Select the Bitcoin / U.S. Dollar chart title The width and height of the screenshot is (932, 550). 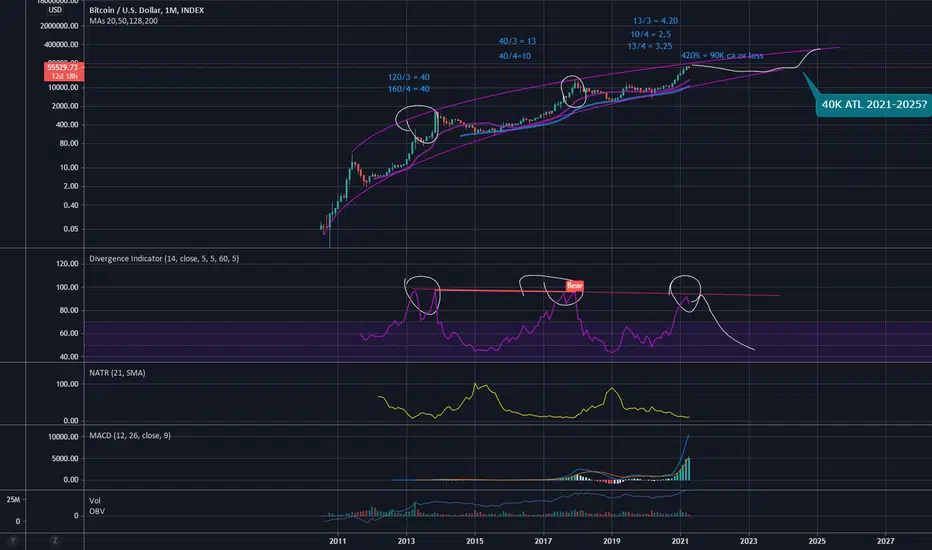pyautogui.click(x=146, y=10)
